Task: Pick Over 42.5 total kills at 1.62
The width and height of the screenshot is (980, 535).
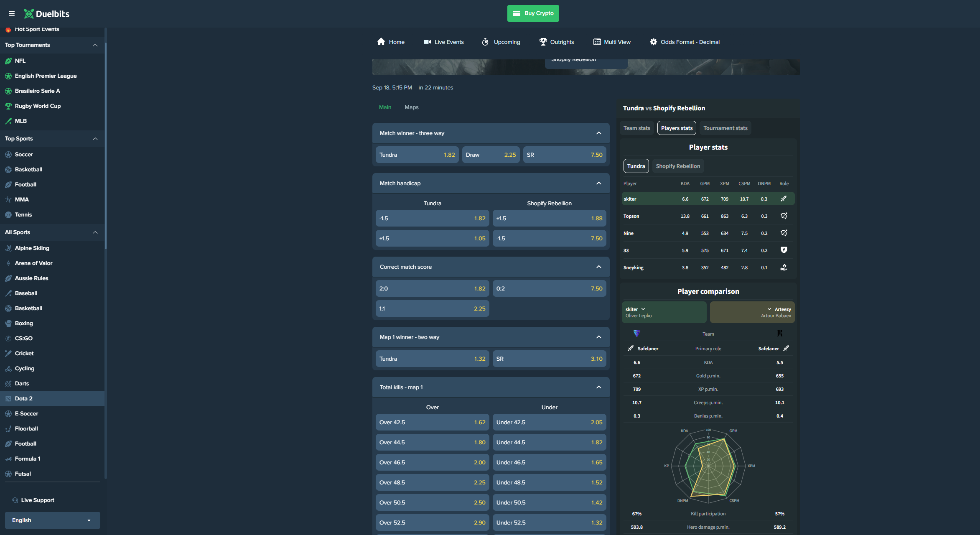Action: coord(433,423)
